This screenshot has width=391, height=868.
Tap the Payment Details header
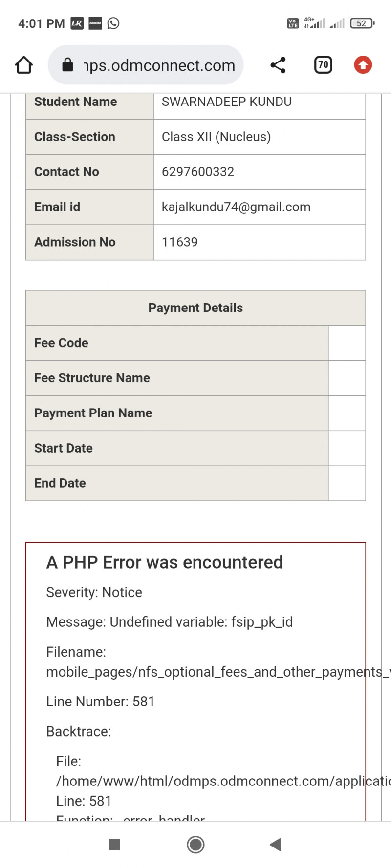[x=195, y=308]
